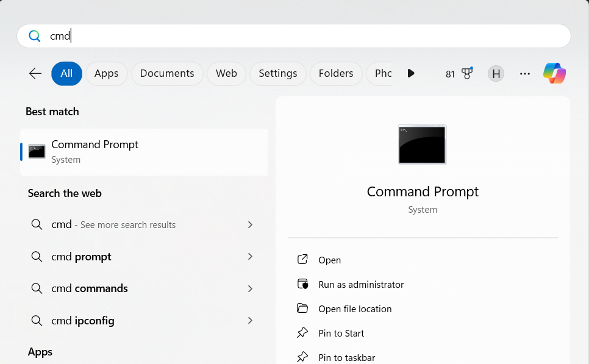This screenshot has width=589, height=364.
Task: Click the cmd ipconfig web suggestion
Action: pyautogui.click(x=145, y=321)
